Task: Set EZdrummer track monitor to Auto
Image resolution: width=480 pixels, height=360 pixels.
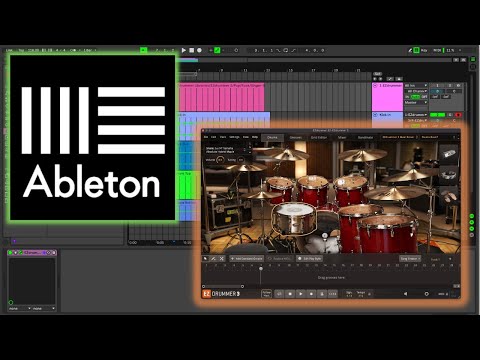Action: tap(415, 97)
